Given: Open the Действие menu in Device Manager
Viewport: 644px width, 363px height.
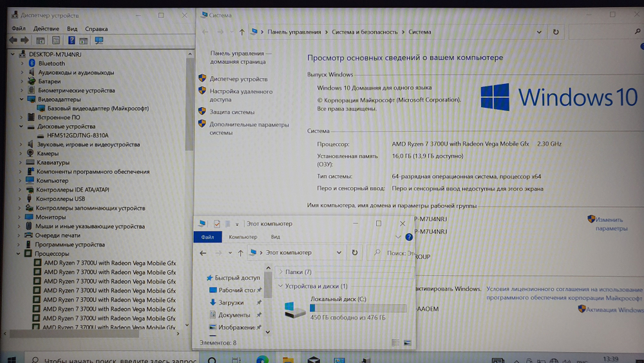Looking at the screenshot, I should point(46,28).
